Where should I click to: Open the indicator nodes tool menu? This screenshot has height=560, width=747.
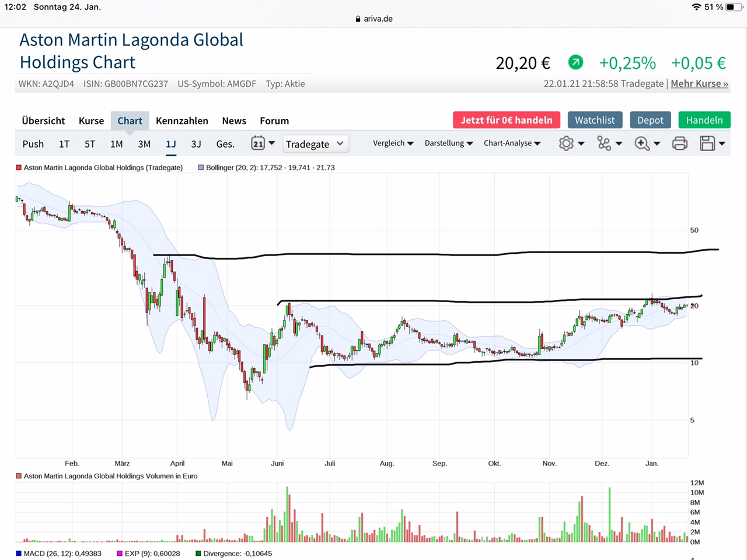609,143
